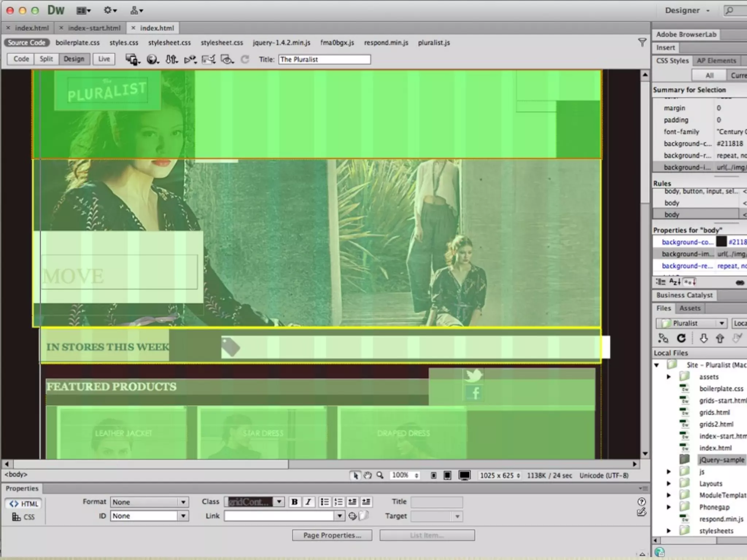Select the Zoom magnifier tool
This screenshot has height=560, width=747.
[380, 475]
